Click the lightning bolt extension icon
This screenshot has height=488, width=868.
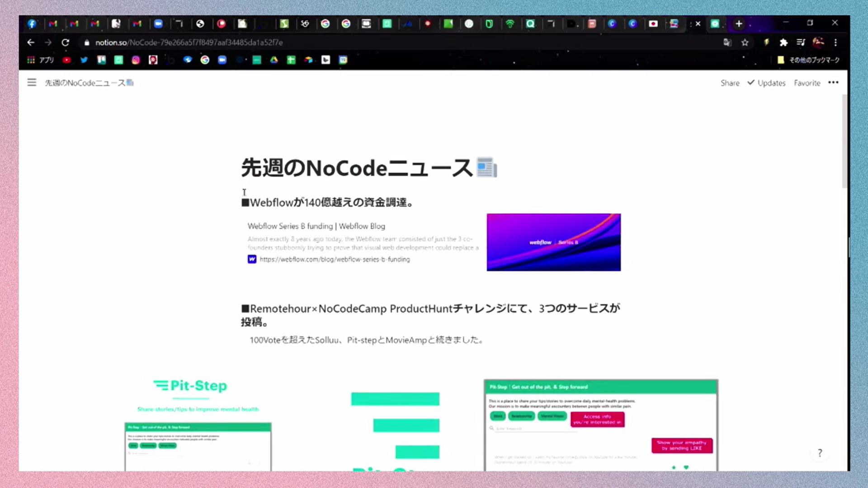[x=766, y=42]
